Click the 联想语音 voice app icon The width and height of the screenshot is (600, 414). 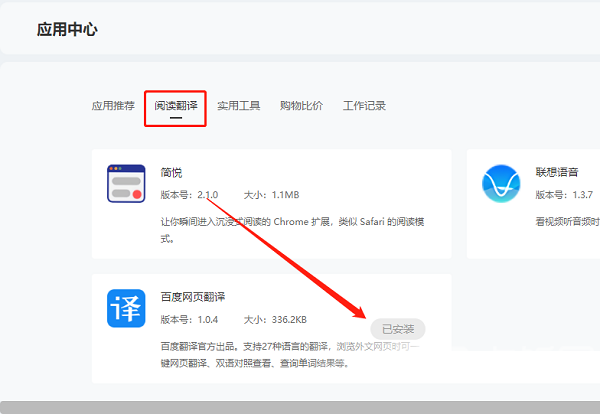[x=501, y=183]
